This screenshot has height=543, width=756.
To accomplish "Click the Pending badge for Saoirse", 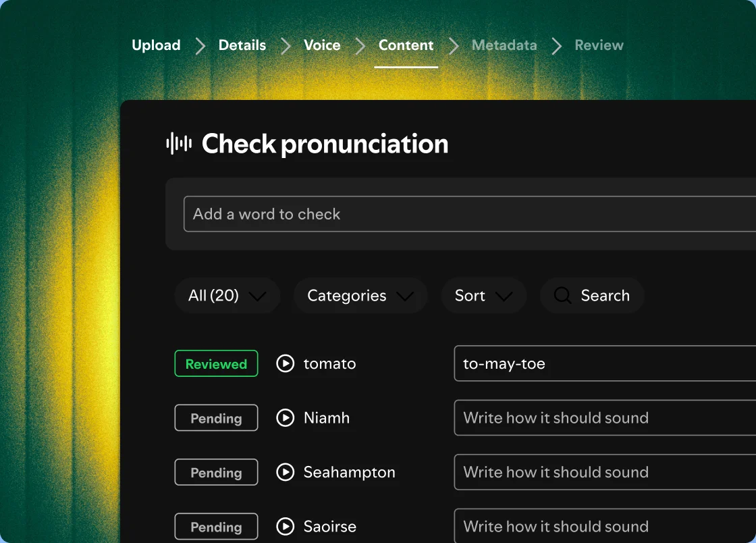I will click(x=216, y=527).
